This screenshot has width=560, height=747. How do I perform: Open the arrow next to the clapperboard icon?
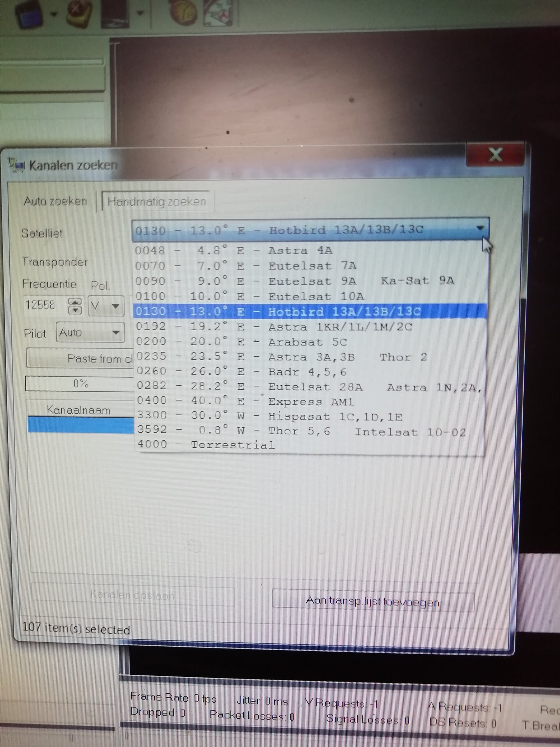[x=54, y=14]
